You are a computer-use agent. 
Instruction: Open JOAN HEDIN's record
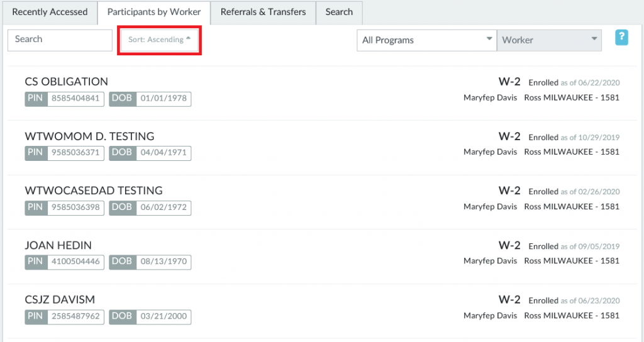[59, 245]
